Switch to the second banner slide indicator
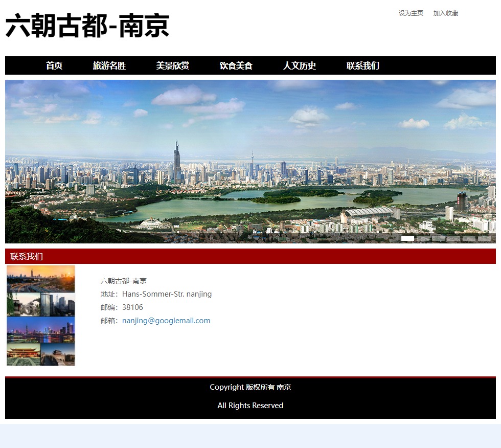501x448 pixels. (x=423, y=238)
